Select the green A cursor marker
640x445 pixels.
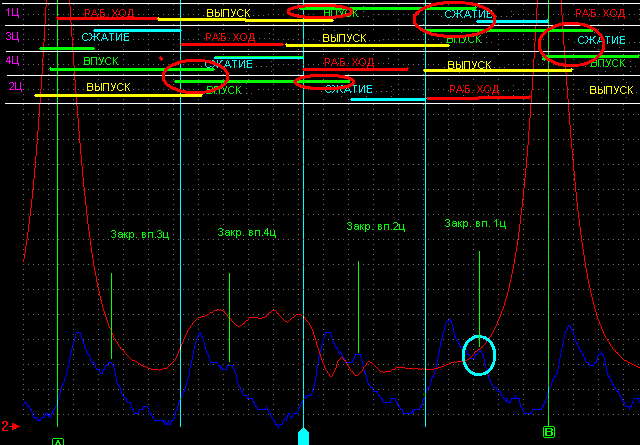(58, 441)
